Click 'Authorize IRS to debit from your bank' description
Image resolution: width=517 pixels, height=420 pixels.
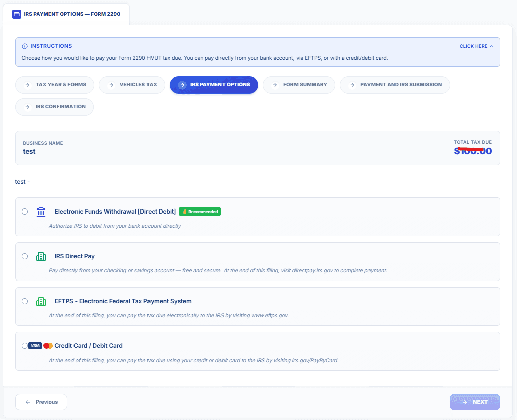point(115,226)
